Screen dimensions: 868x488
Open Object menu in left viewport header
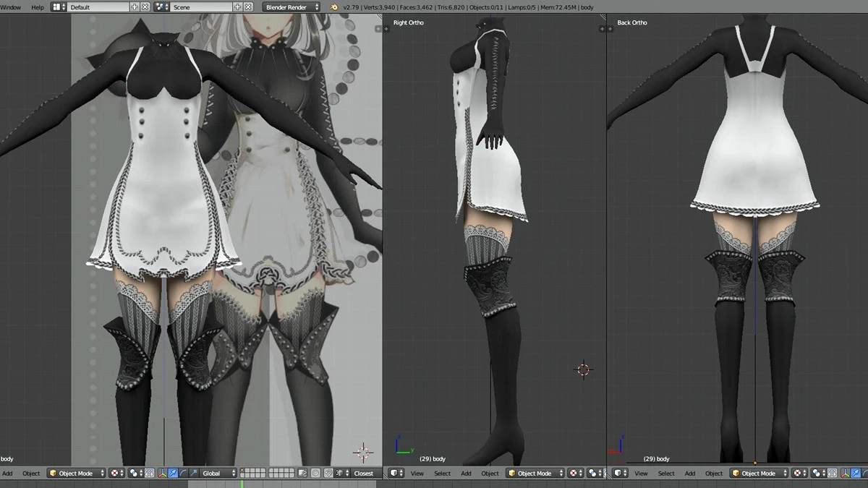click(31, 474)
